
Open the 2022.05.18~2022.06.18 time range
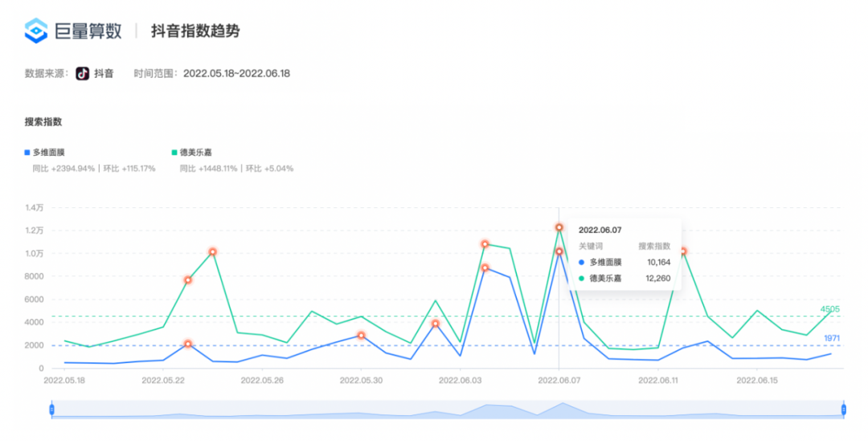[236, 73]
